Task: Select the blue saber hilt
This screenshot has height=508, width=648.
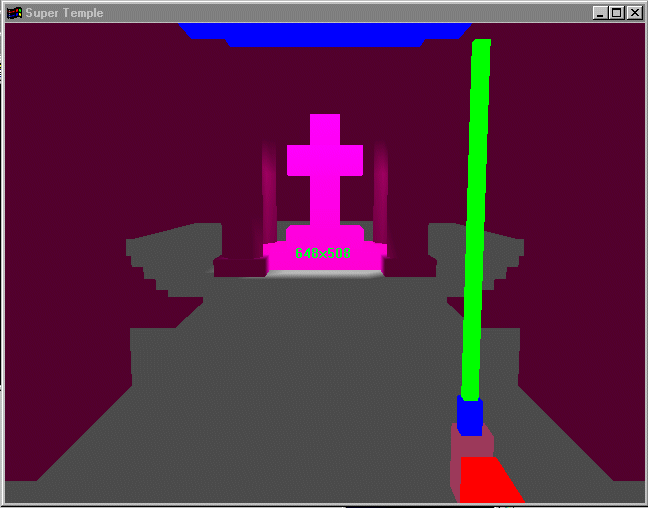Action: click(x=470, y=414)
